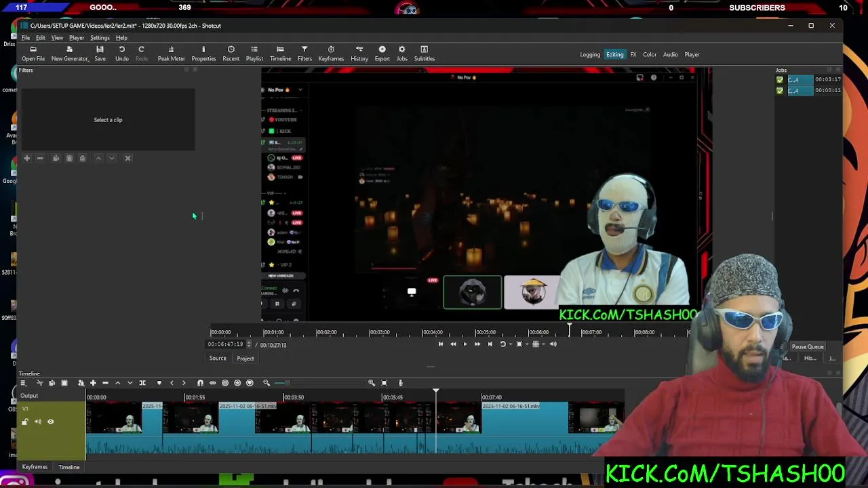Add a filter with plus button

point(27,159)
